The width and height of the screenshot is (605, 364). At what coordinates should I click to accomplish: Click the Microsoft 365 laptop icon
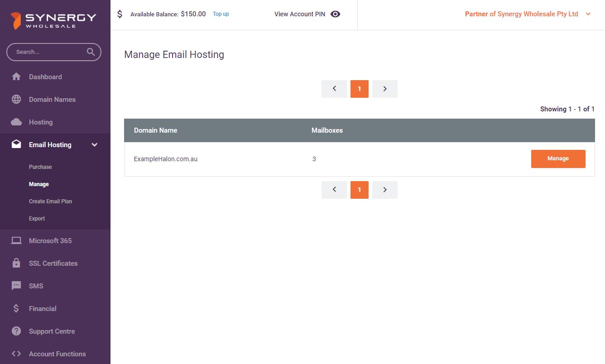16,241
